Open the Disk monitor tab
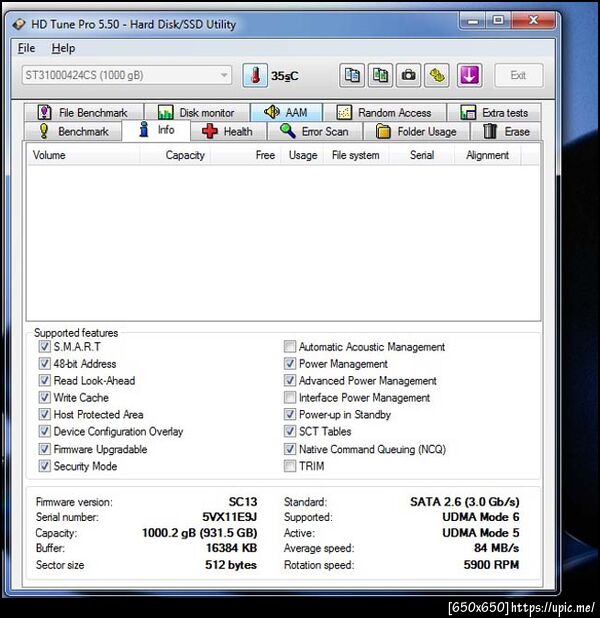 pos(197,112)
